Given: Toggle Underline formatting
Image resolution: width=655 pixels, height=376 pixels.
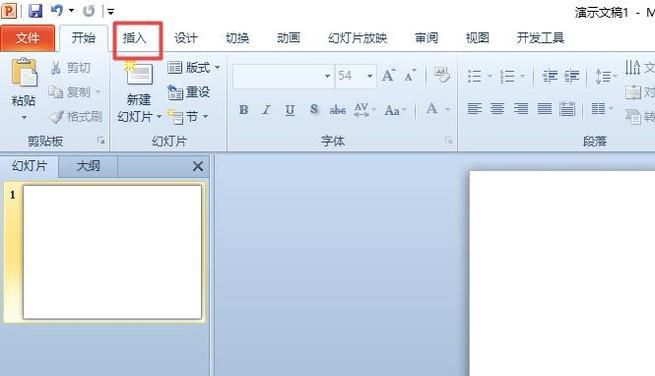Looking at the screenshot, I should pos(290,110).
